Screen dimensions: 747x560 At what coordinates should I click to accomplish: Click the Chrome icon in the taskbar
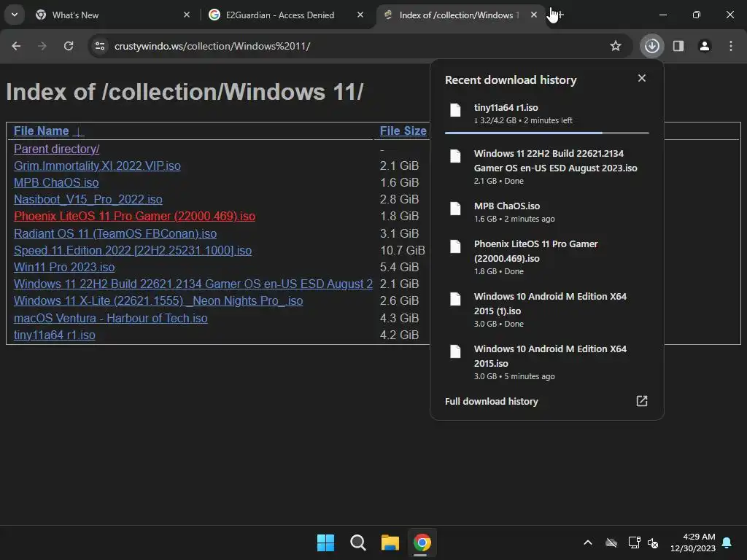[x=422, y=542]
